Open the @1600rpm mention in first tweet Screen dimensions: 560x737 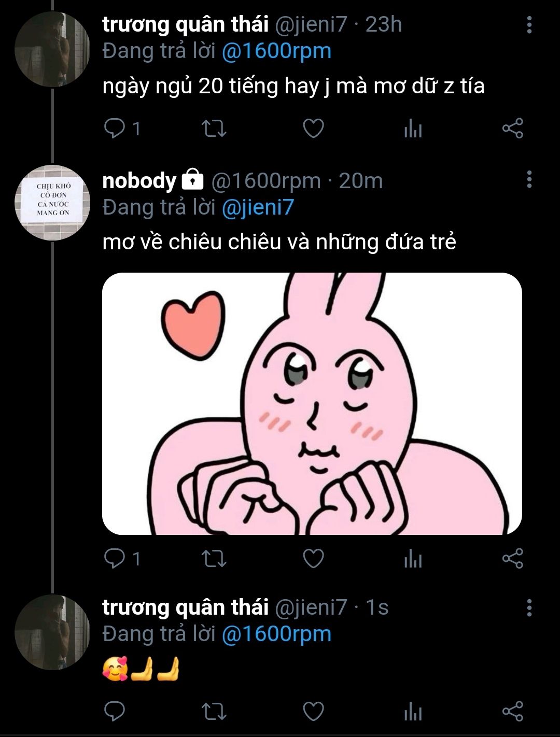[276, 51]
